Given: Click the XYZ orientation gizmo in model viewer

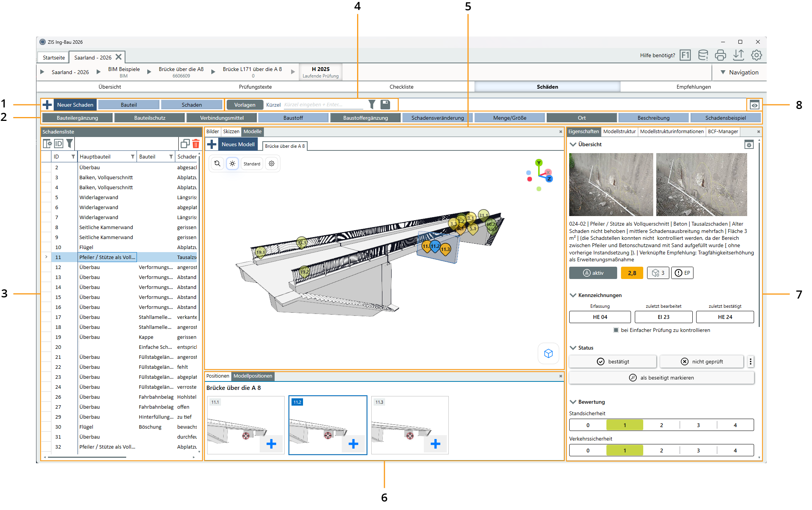Looking at the screenshot, I should (540, 175).
